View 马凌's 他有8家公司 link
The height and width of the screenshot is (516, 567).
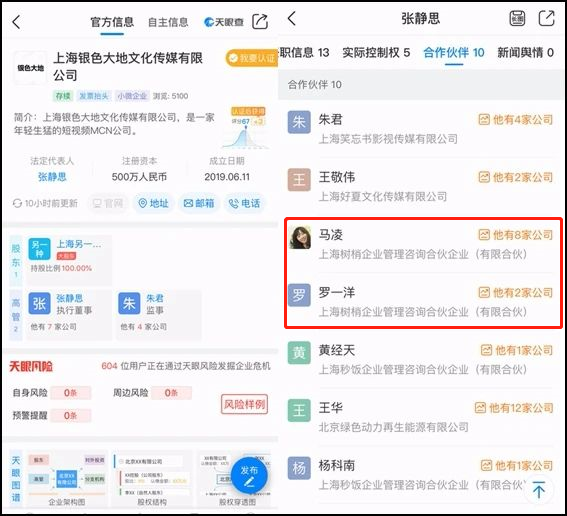pyautogui.click(x=516, y=235)
